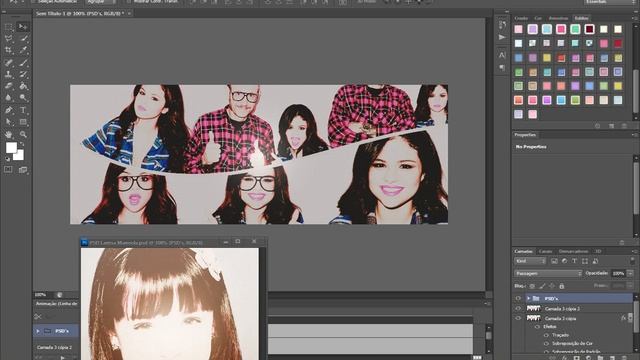The height and width of the screenshot is (360, 640).
Task: Select the Brush tool
Action: [x=23, y=62]
